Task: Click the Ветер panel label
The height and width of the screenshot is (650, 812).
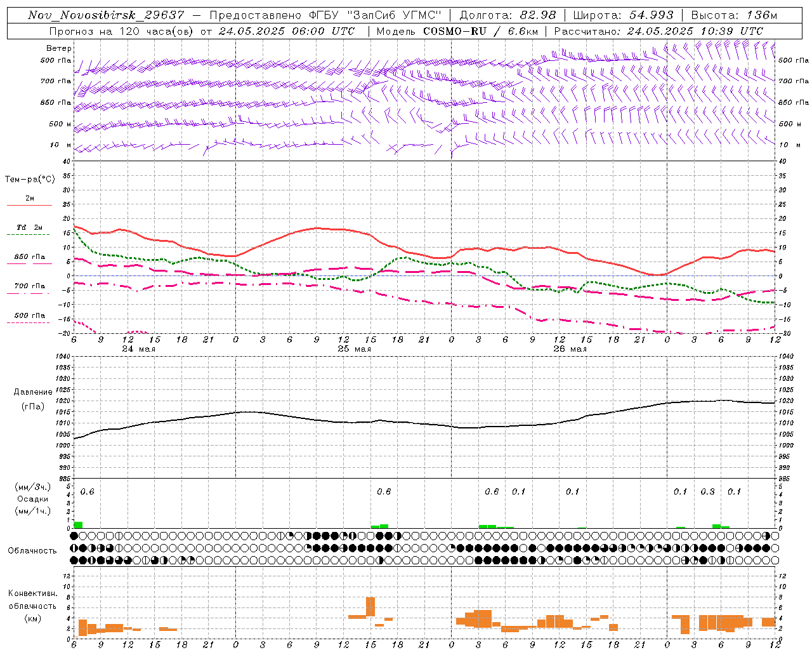Action: (x=59, y=48)
